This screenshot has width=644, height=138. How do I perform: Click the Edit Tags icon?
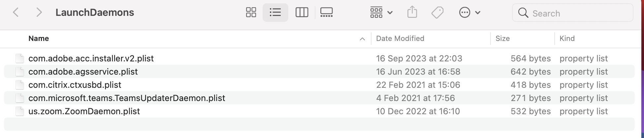[x=437, y=13]
